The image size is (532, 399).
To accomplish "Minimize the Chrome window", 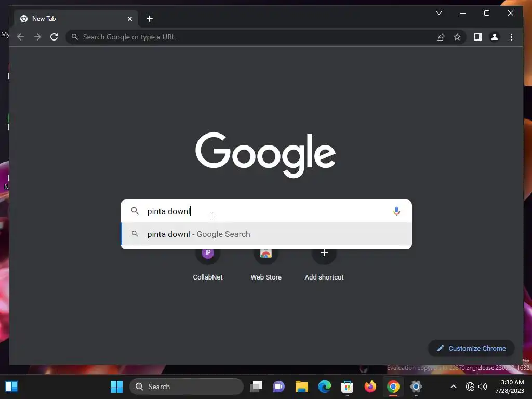I will click(463, 13).
